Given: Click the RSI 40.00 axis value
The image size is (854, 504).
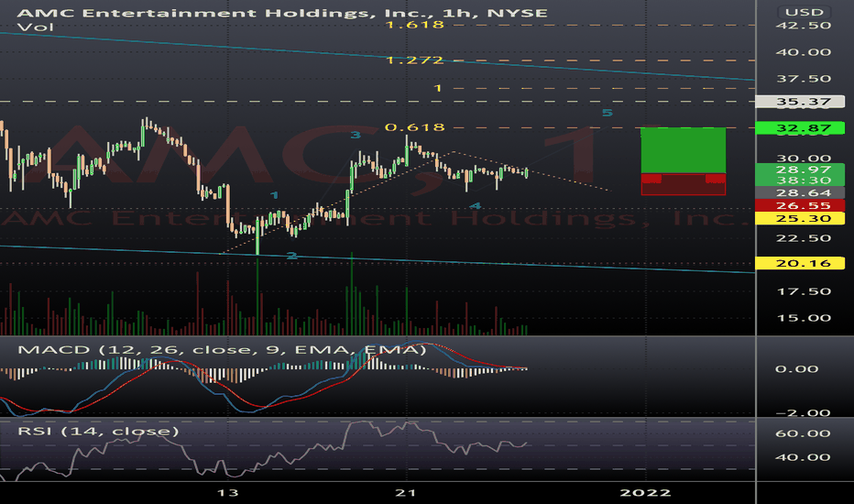Looking at the screenshot, I should point(804,457).
